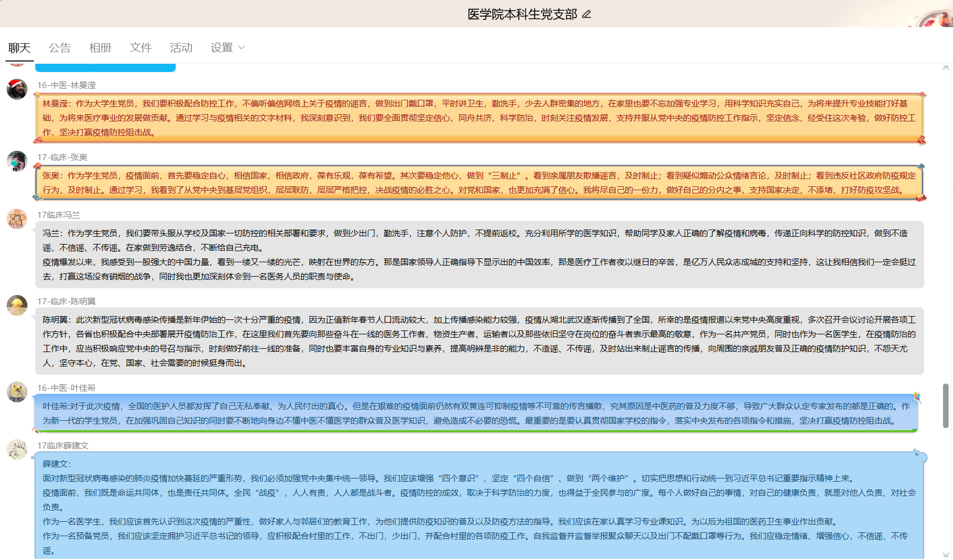Go to the 活动 tab
Image resolution: width=953 pixels, height=560 pixels.
pos(181,48)
